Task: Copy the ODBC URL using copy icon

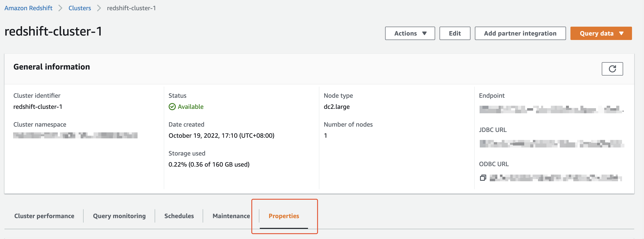Action: click(x=483, y=178)
